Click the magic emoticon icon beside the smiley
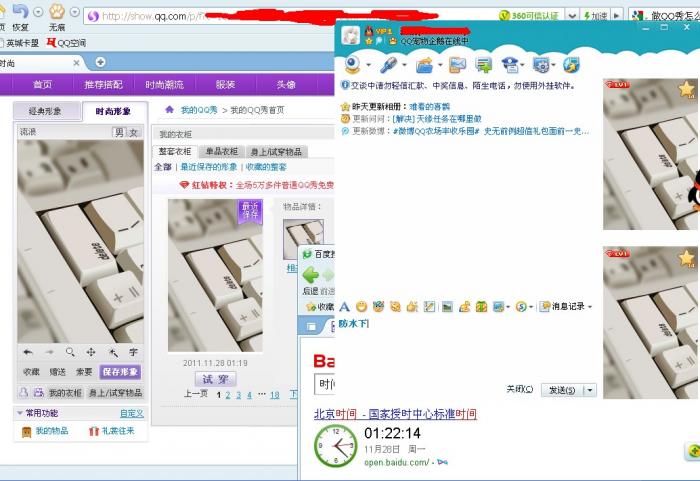Image resolution: width=700 pixels, height=481 pixels. pyautogui.click(x=378, y=307)
